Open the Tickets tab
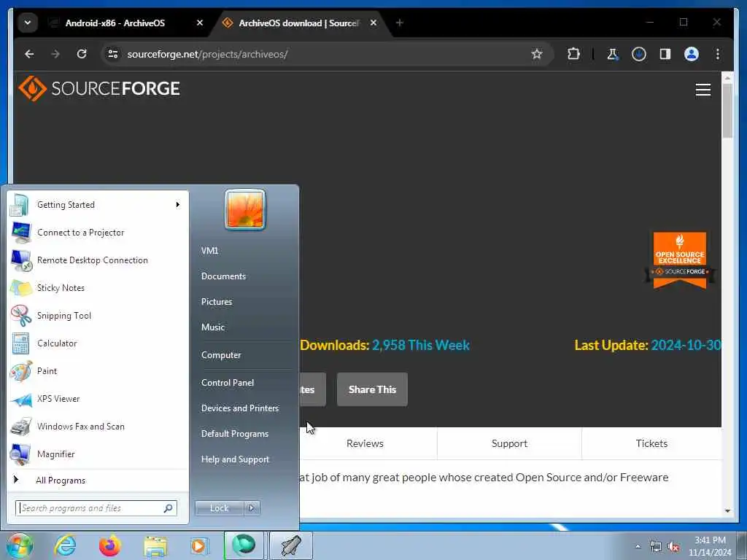Viewport: 747px width, 560px height. tap(651, 443)
